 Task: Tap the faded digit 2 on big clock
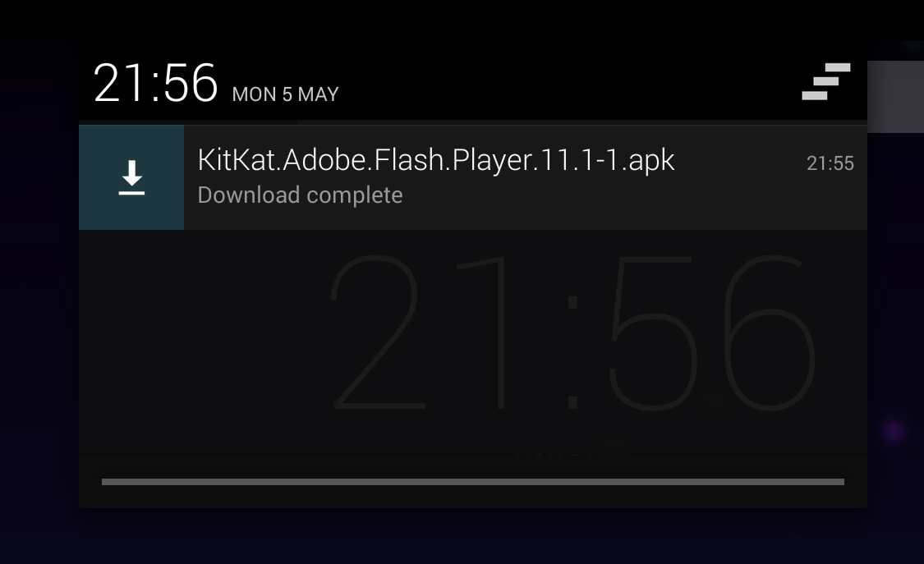[376, 332]
